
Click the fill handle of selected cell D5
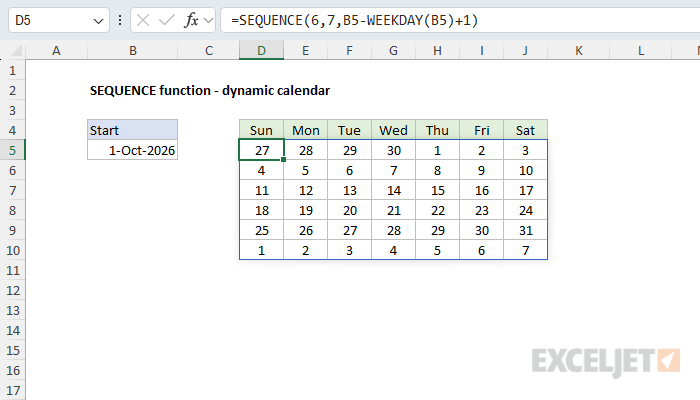point(283,159)
